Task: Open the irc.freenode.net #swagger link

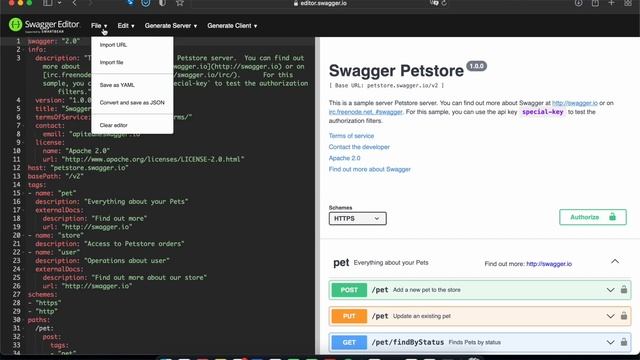Action: coord(365,112)
